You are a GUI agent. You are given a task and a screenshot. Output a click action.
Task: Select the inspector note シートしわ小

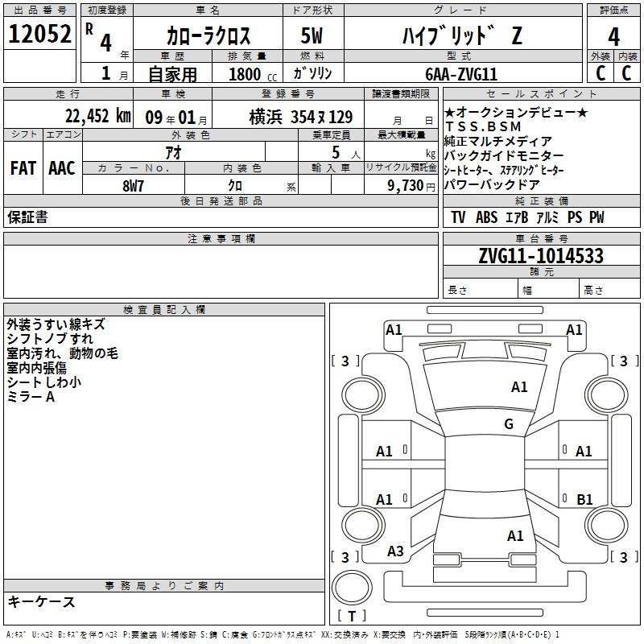[x=44, y=382]
